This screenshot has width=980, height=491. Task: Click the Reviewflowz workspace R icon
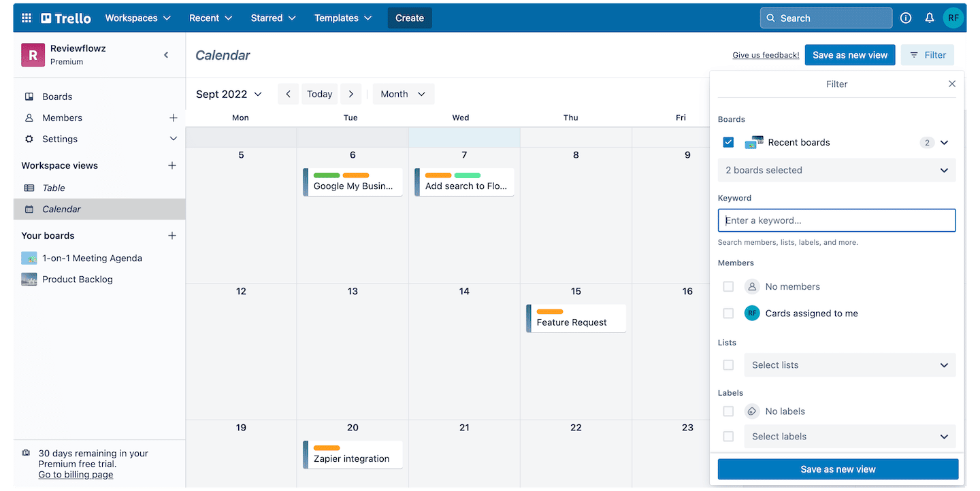click(33, 55)
